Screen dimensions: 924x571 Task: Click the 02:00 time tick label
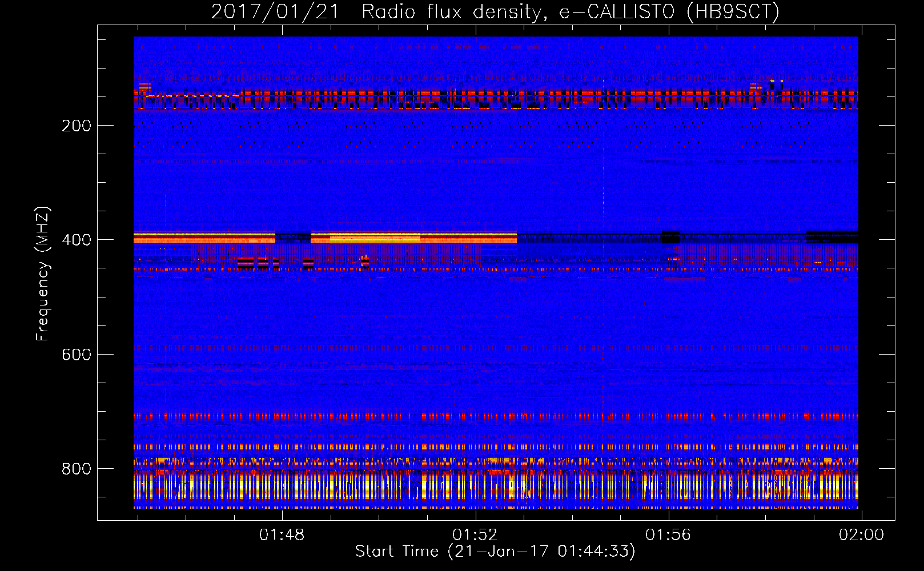[861, 535]
